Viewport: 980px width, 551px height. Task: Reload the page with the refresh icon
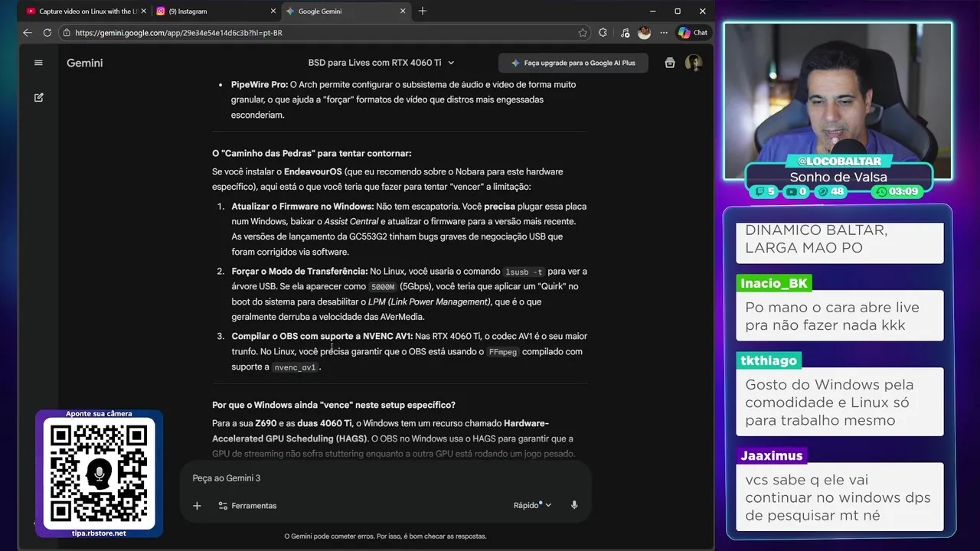[47, 33]
